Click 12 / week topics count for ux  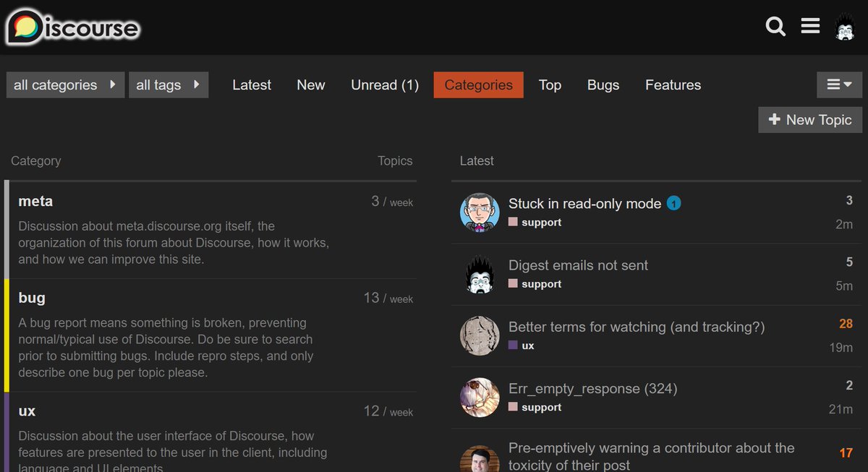(x=388, y=411)
